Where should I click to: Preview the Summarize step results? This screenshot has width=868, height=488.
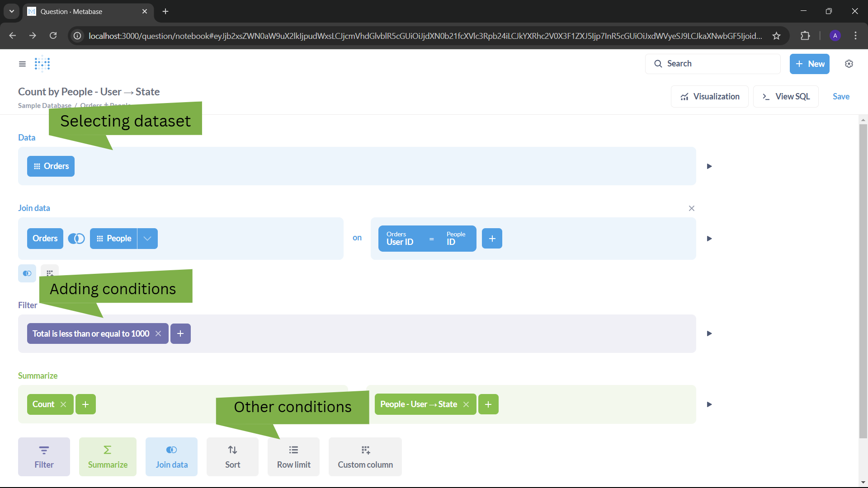click(x=709, y=404)
